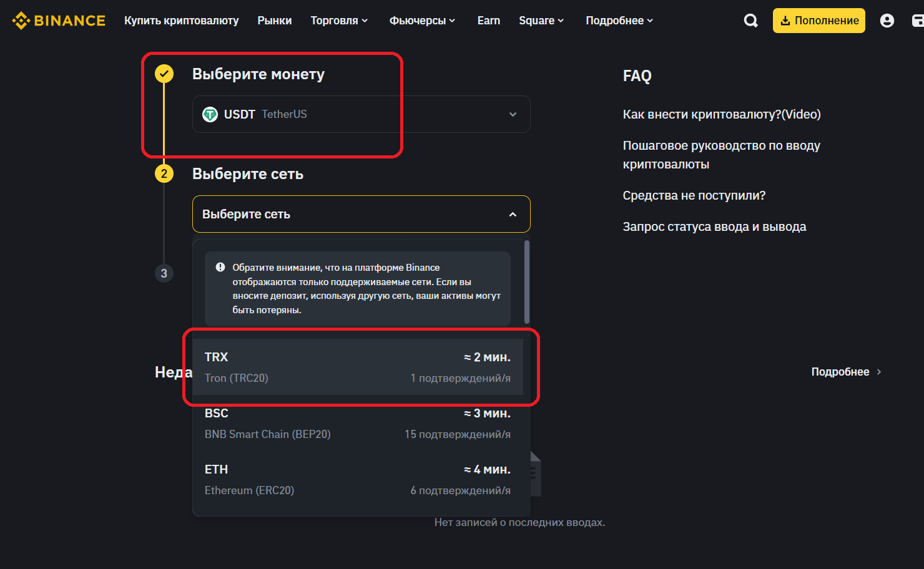
Task: Click the network list scrollbar
Action: tap(527, 282)
